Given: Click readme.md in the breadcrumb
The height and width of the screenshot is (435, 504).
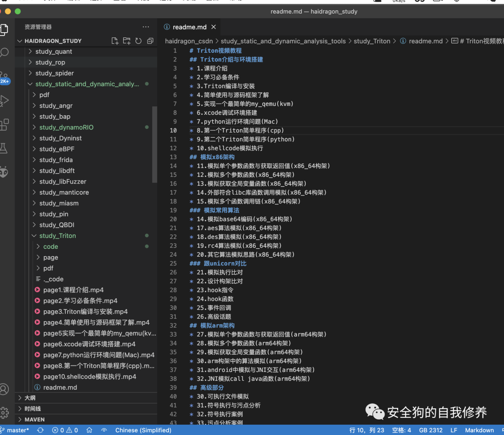Looking at the screenshot, I should pos(425,41).
